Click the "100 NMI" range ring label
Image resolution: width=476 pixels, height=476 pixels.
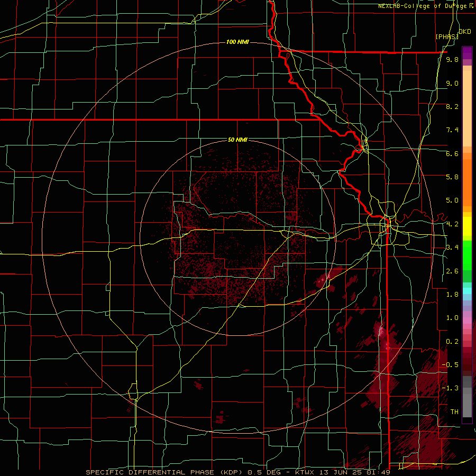tap(237, 42)
